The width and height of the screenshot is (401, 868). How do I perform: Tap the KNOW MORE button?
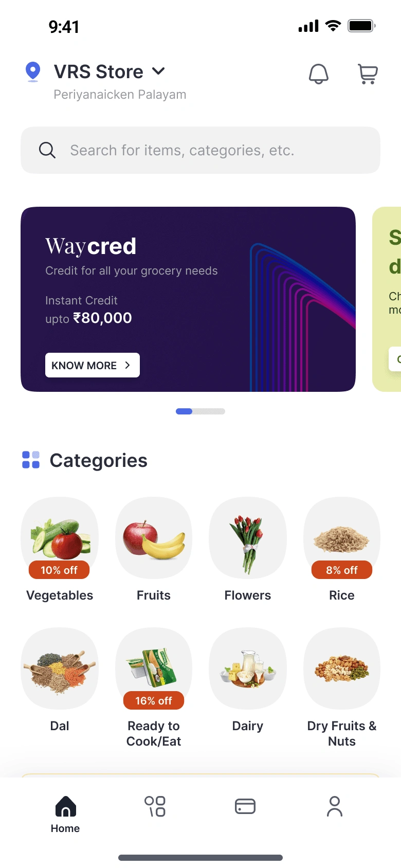93,365
